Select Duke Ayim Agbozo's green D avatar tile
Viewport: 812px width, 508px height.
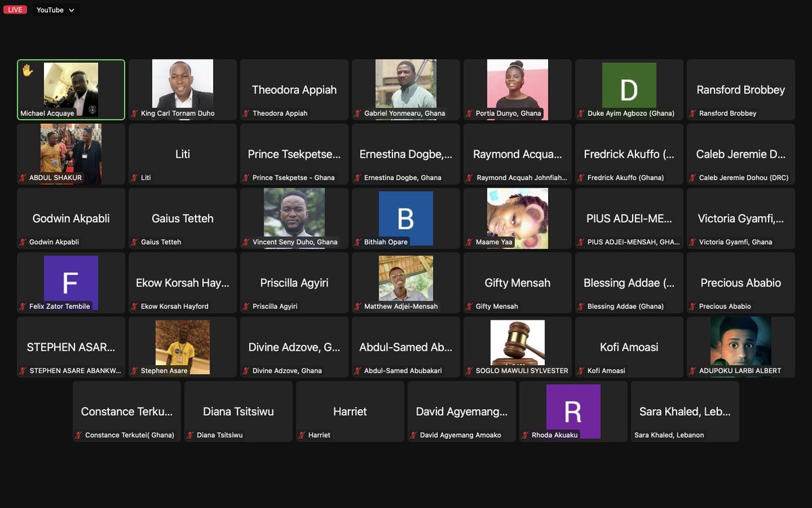[x=629, y=85]
